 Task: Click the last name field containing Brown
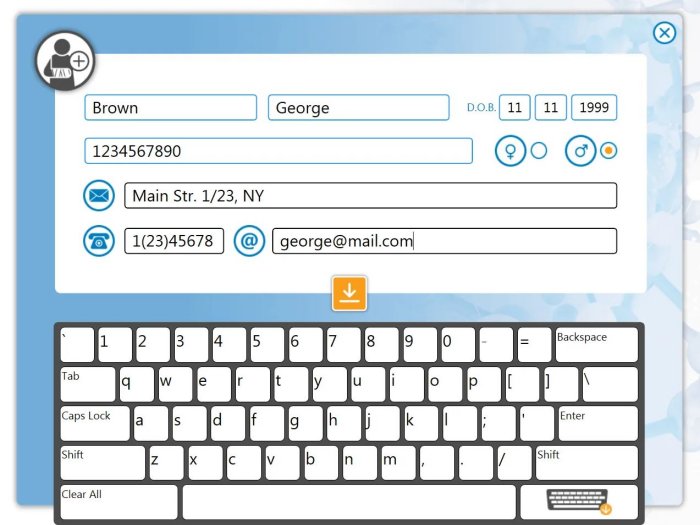click(x=170, y=108)
